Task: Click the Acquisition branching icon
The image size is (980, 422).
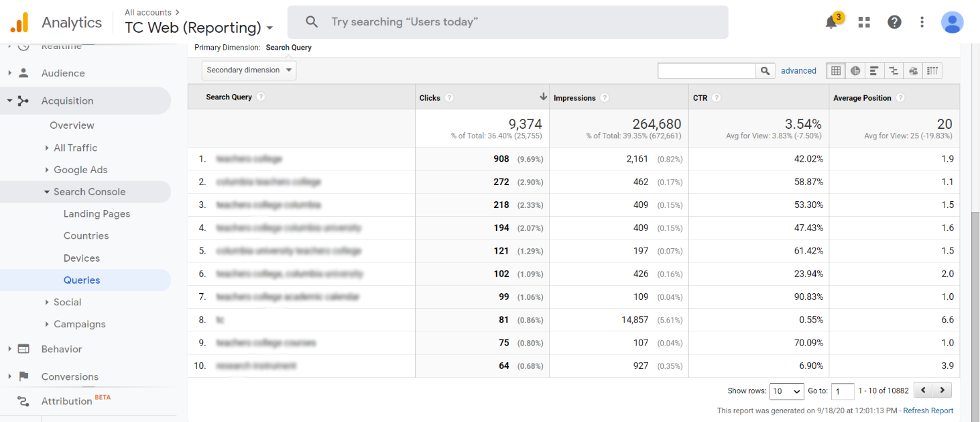Action: [x=23, y=101]
